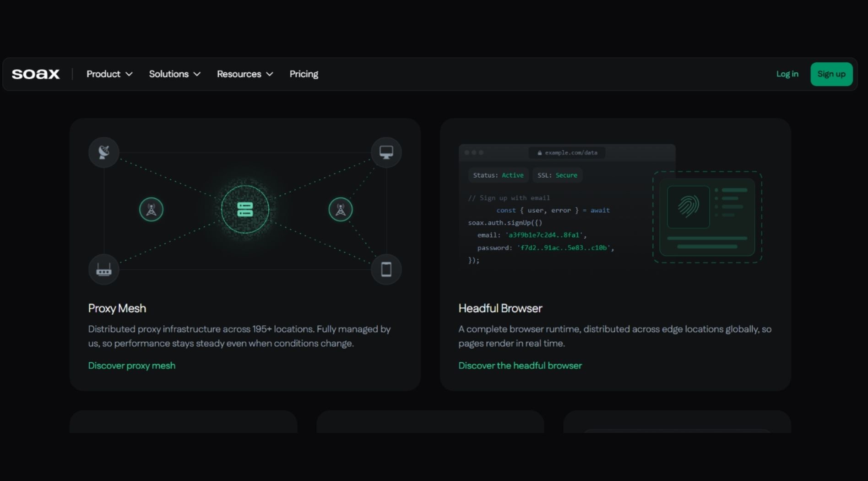Follow the Discover the headful browser link
Screen dimensions: 868x481
520,366
